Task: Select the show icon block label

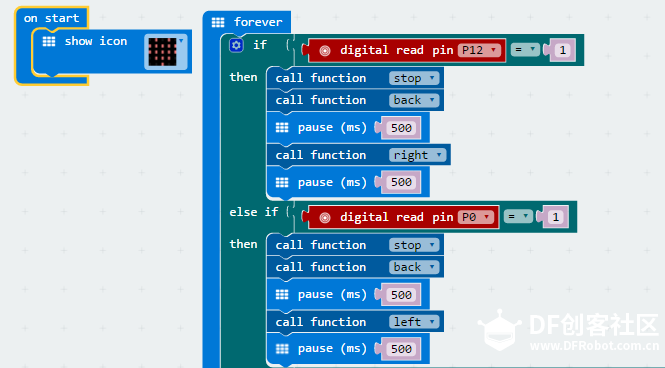Action: (96, 41)
